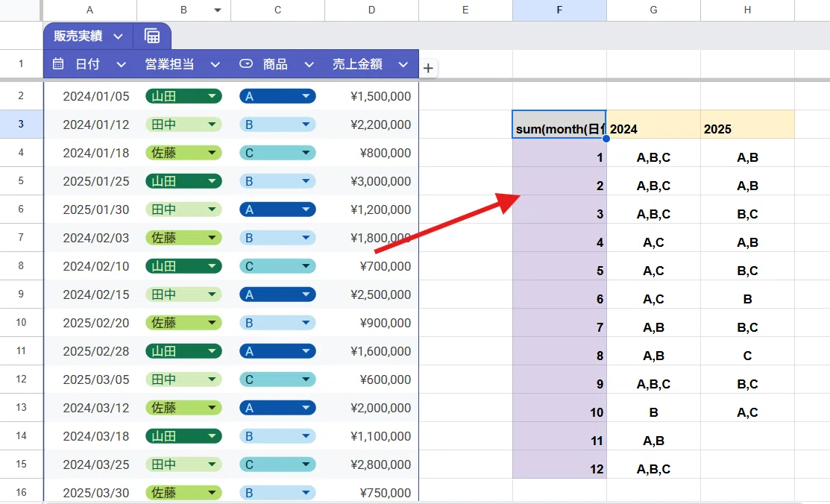Open the 売上金額 column header dropdown
This screenshot has width=830, height=504.
point(403,65)
